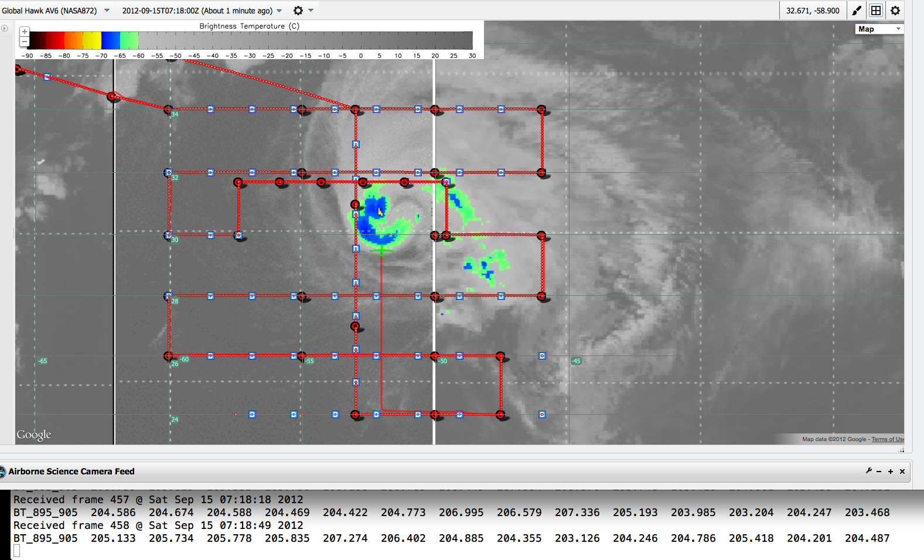
Task: Close the Airborne Science Camera Feed panel
Action: coord(902,472)
